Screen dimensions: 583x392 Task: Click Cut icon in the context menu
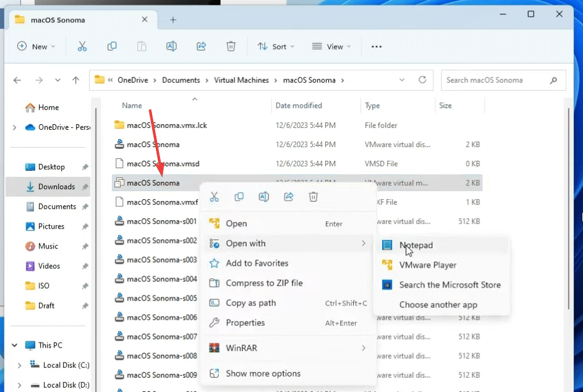(214, 197)
